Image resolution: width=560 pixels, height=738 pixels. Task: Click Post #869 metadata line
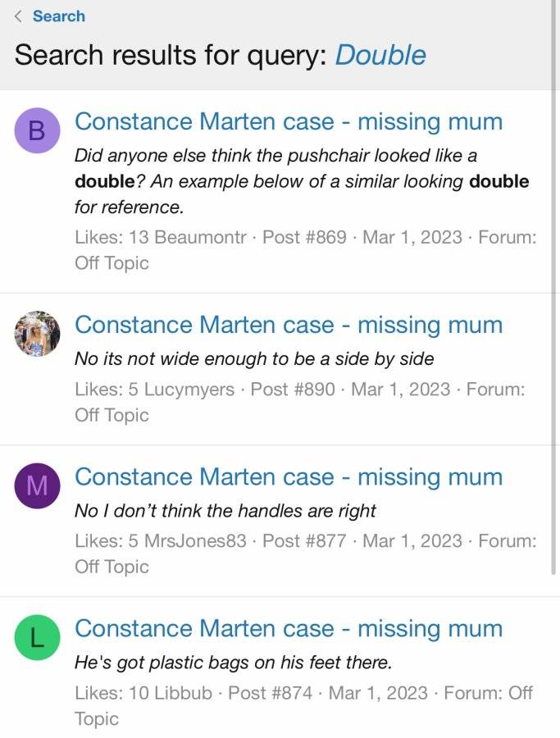[x=305, y=250]
